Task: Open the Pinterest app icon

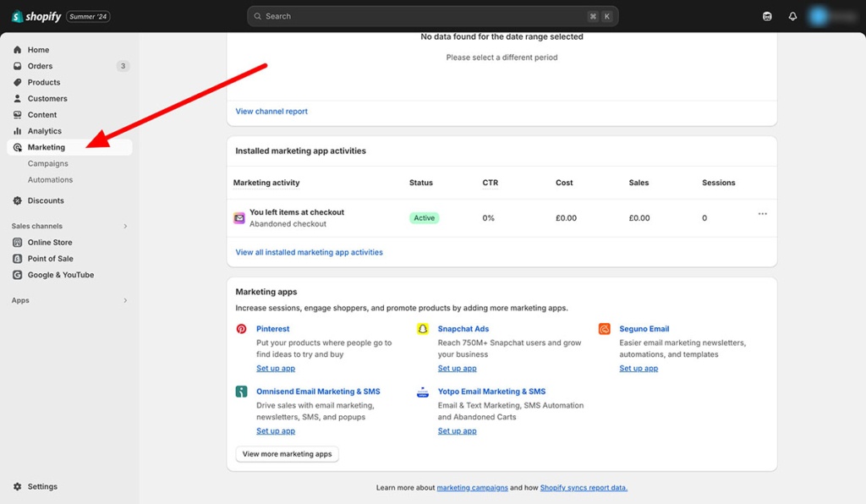Action: coord(242,329)
